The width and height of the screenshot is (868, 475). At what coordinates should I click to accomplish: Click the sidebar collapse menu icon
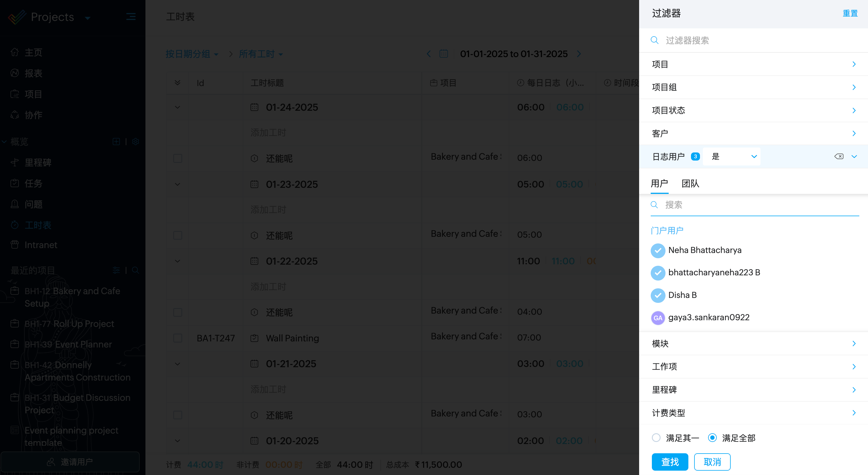(131, 17)
